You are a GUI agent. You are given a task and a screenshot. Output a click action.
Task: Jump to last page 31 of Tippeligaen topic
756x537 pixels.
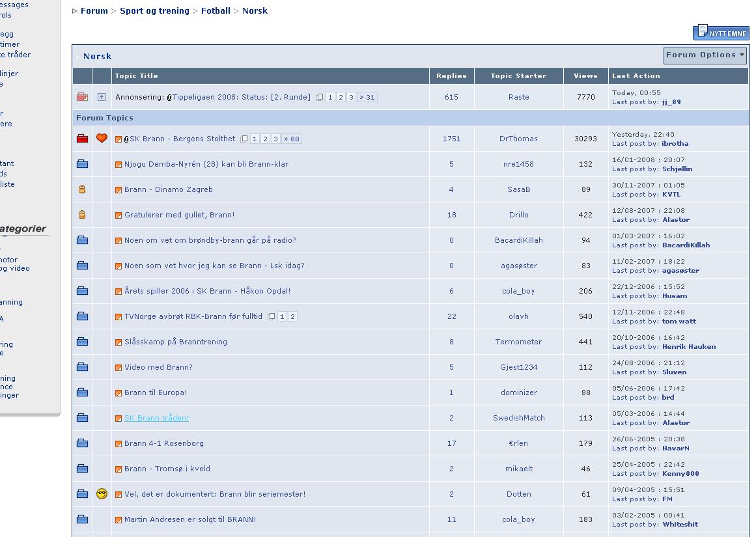pyautogui.click(x=367, y=98)
